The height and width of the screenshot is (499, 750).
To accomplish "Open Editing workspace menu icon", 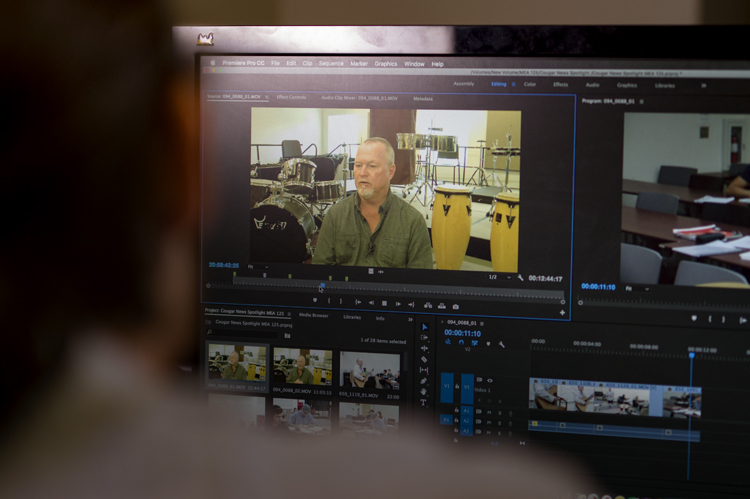I will pyautogui.click(x=514, y=84).
